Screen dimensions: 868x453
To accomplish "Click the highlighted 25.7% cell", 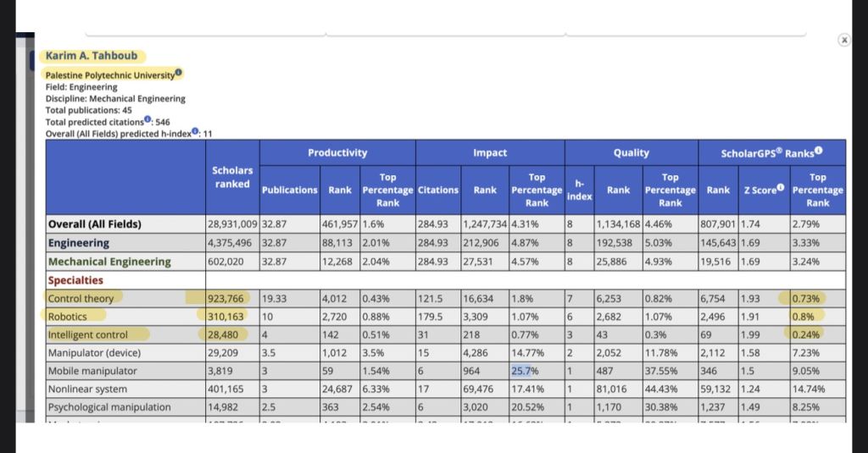I will 525,371.
